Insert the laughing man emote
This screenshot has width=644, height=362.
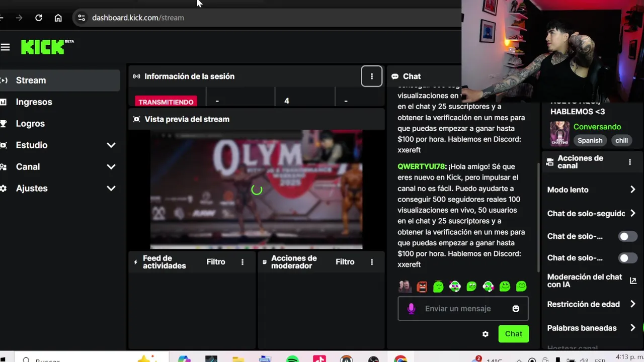(405, 287)
